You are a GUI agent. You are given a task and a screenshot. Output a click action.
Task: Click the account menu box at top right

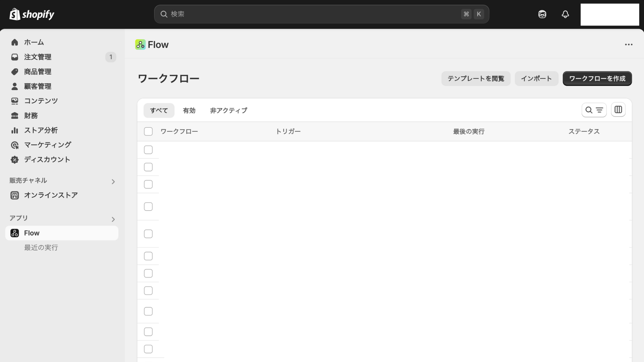[610, 14]
